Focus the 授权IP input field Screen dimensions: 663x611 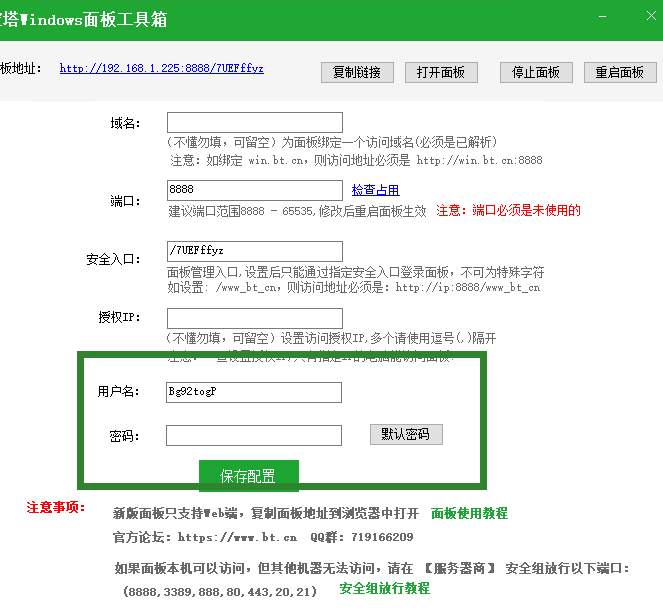point(255,318)
